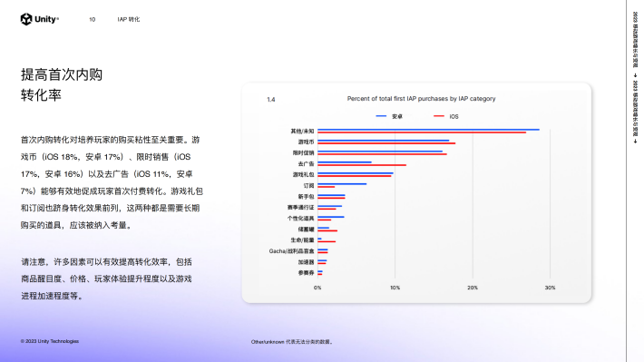Click the lower arrow at the sidebar bottom
Image resolution: width=644 pixels, height=362 pixels.
pyautogui.click(x=635, y=141)
